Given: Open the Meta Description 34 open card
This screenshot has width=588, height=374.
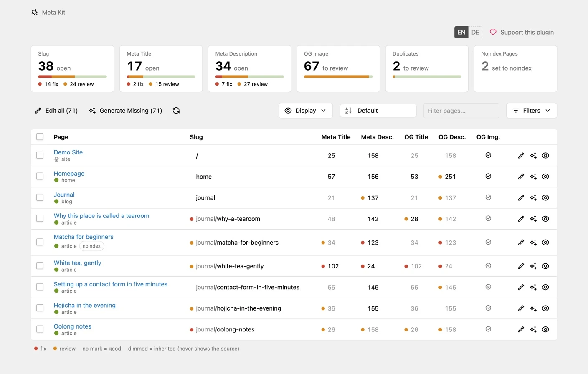Looking at the screenshot, I should point(250,69).
